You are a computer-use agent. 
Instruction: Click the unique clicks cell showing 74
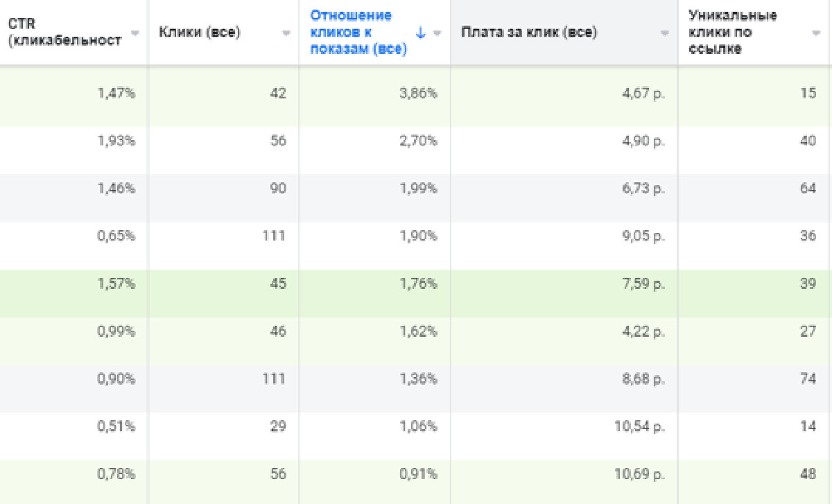[x=755, y=379]
